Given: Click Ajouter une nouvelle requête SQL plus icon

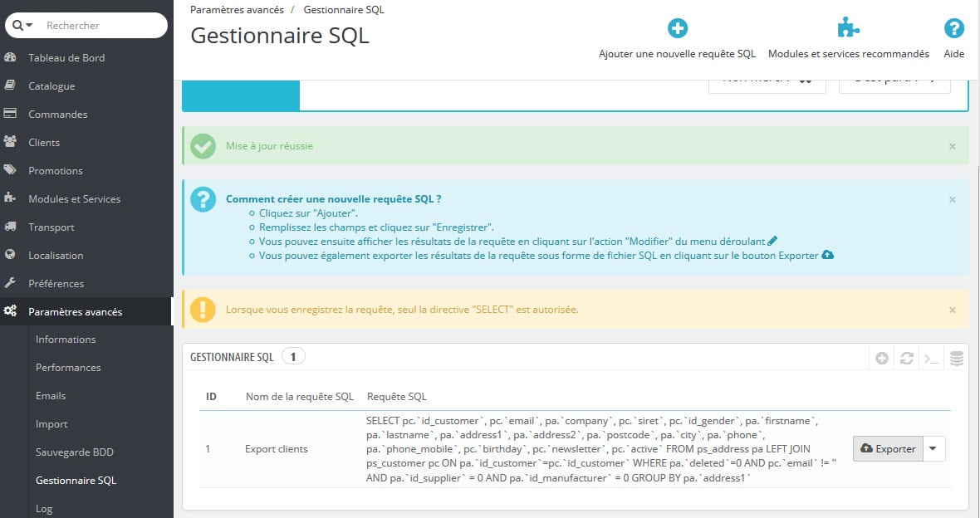Looking at the screenshot, I should click(x=678, y=28).
